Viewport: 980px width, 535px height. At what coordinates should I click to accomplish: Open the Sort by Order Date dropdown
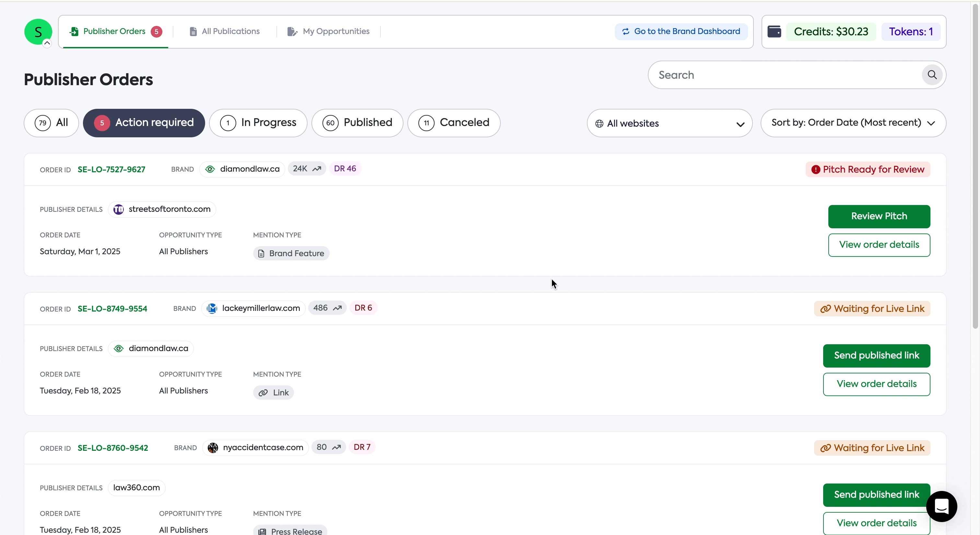[x=853, y=123]
